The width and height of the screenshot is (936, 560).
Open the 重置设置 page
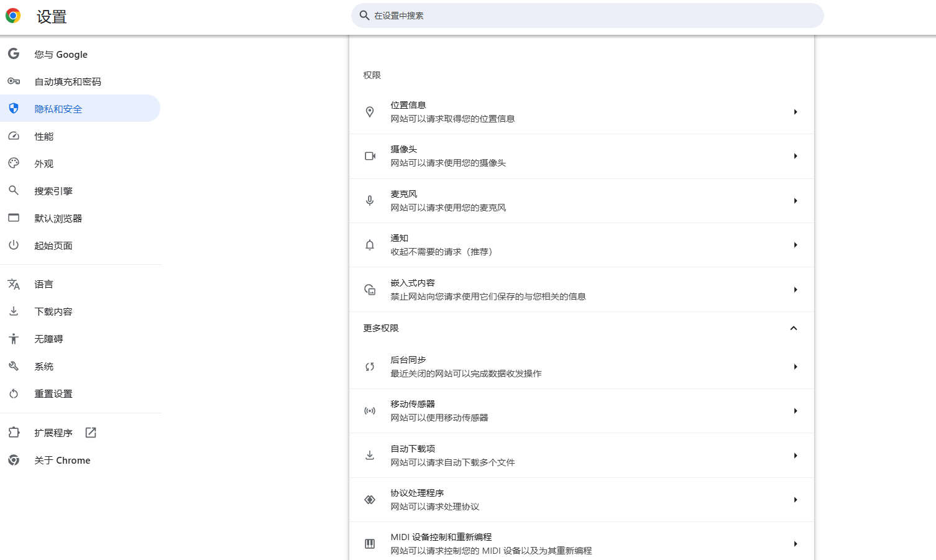[80, 393]
